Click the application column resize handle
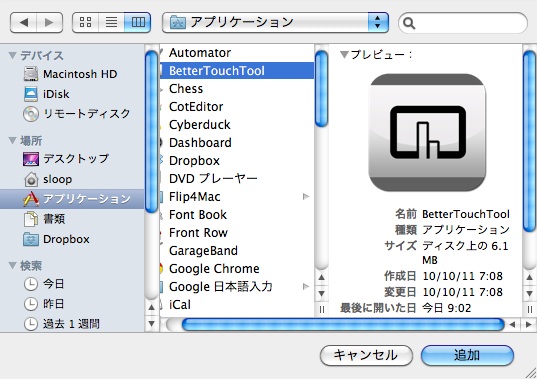The image size is (537, 379). [321, 309]
